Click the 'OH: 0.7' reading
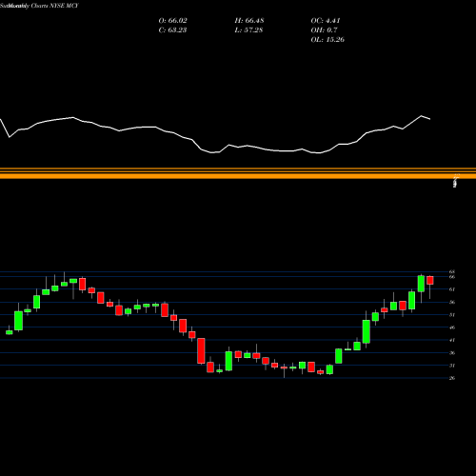 point(324,30)
